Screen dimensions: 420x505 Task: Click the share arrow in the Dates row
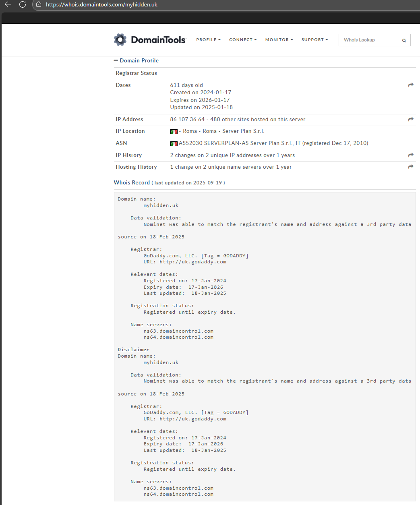click(x=411, y=85)
